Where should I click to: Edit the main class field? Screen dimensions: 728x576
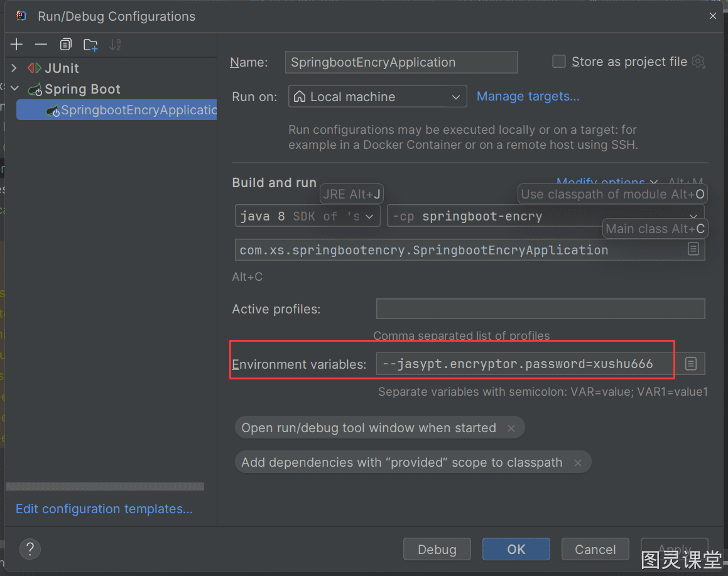[x=470, y=250]
